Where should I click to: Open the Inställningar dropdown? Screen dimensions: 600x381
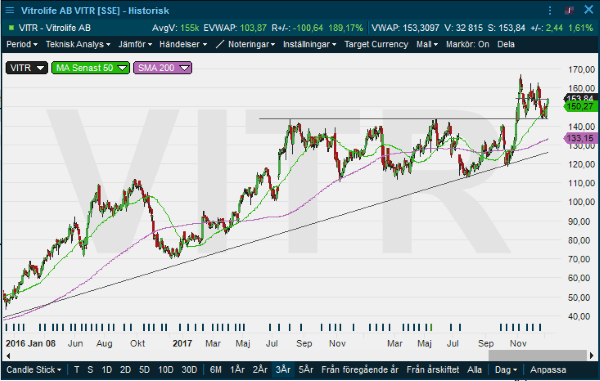(x=310, y=44)
